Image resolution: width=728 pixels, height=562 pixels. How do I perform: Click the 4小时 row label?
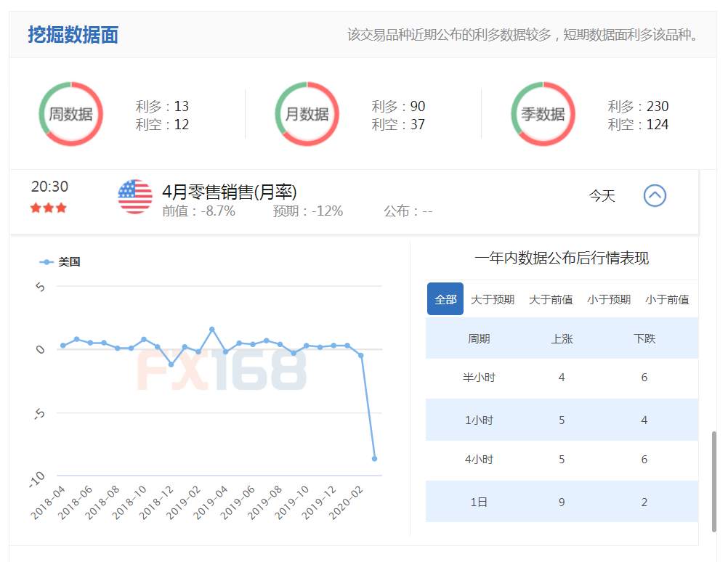pyautogui.click(x=479, y=460)
